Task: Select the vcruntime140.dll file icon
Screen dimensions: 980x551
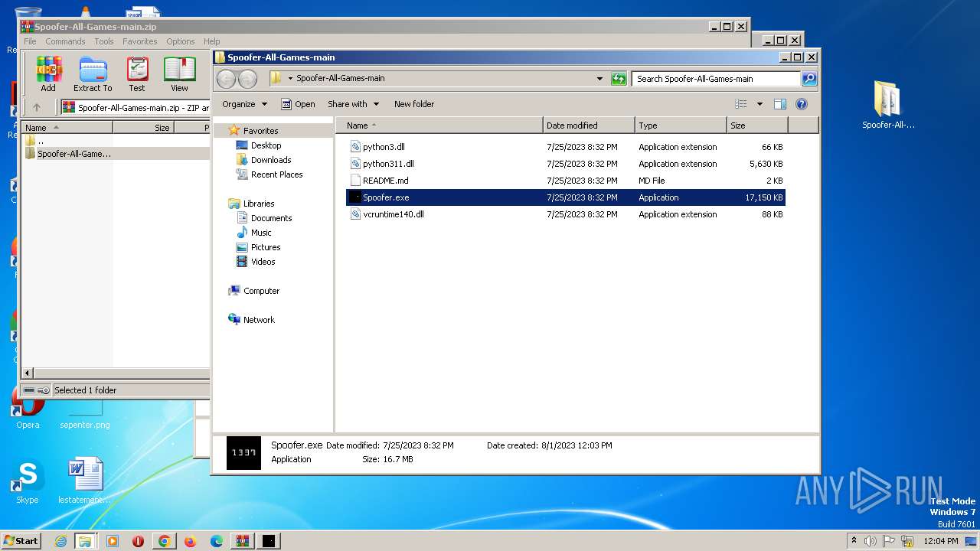Action: 355,214
